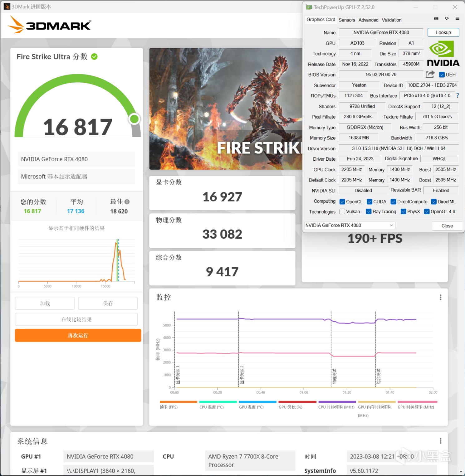The image size is (465, 476).
Task: Click the blue GPU 温度 legend swatch
Action: pos(257,402)
